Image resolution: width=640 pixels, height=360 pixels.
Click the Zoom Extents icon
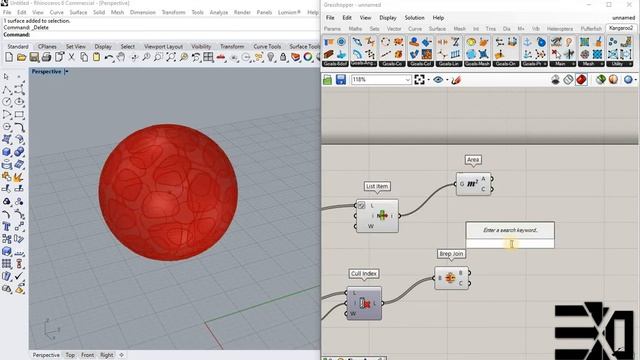(171, 58)
